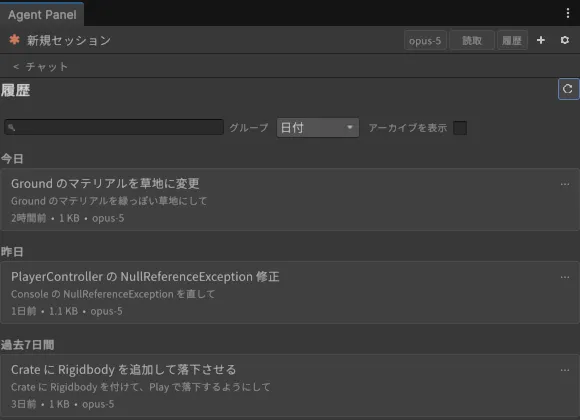Open settings via the gear icon
Viewport: 580px width, 420px height.
coord(564,40)
